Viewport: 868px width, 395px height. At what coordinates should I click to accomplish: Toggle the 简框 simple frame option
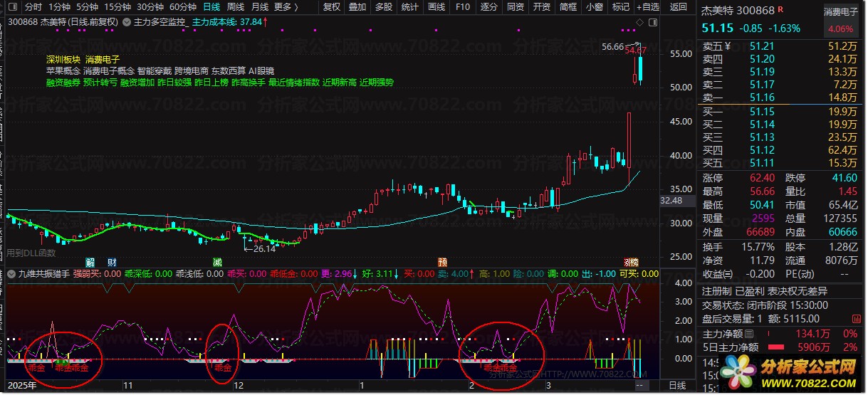(x=568, y=7)
